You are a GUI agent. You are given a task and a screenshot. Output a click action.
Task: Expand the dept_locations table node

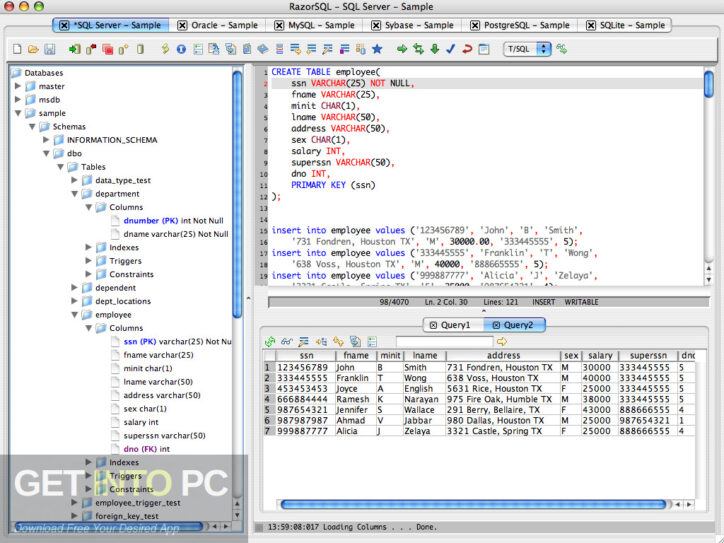[74, 301]
